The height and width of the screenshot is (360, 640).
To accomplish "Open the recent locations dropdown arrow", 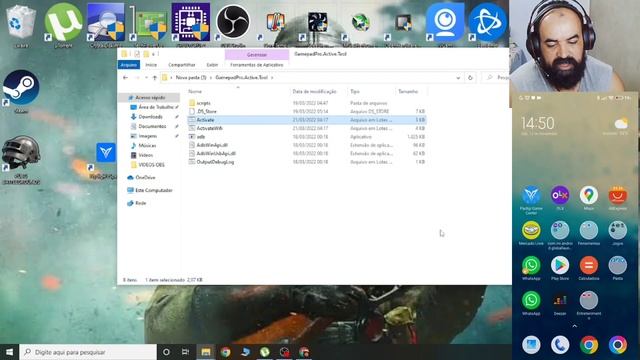I will coord(146,78).
